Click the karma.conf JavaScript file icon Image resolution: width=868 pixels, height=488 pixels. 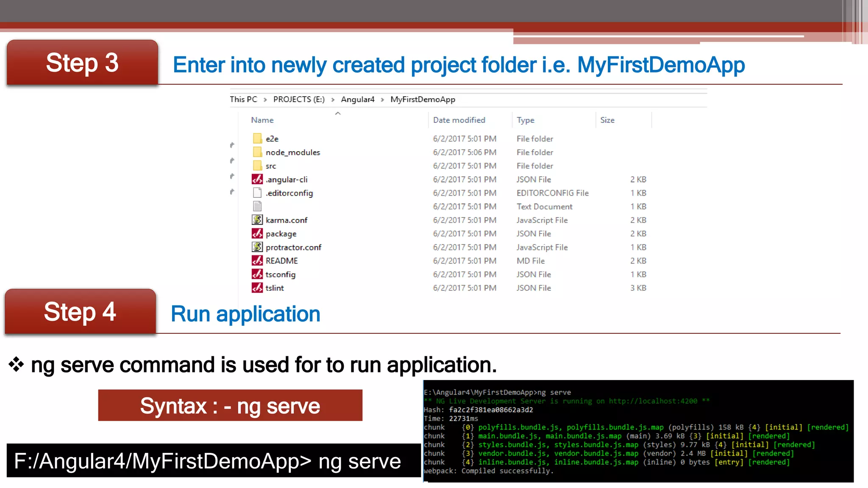[257, 220]
